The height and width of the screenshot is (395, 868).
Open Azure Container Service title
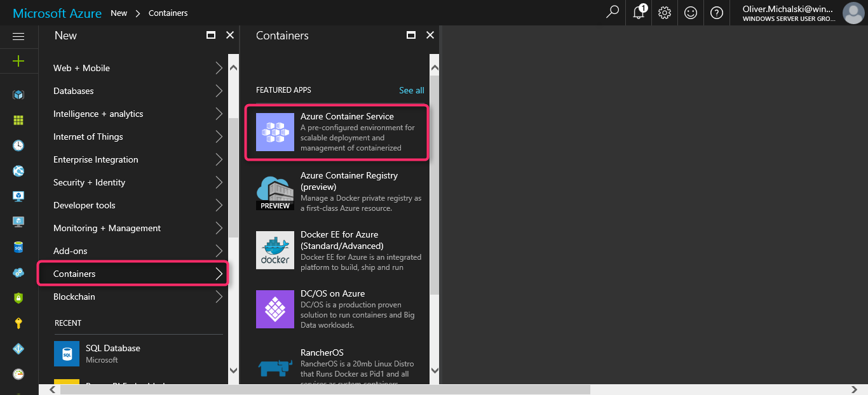[x=347, y=116]
